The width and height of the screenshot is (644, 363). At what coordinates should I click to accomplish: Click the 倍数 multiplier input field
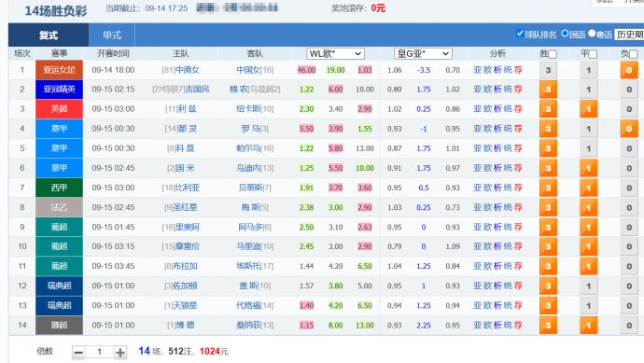[99, 352]
